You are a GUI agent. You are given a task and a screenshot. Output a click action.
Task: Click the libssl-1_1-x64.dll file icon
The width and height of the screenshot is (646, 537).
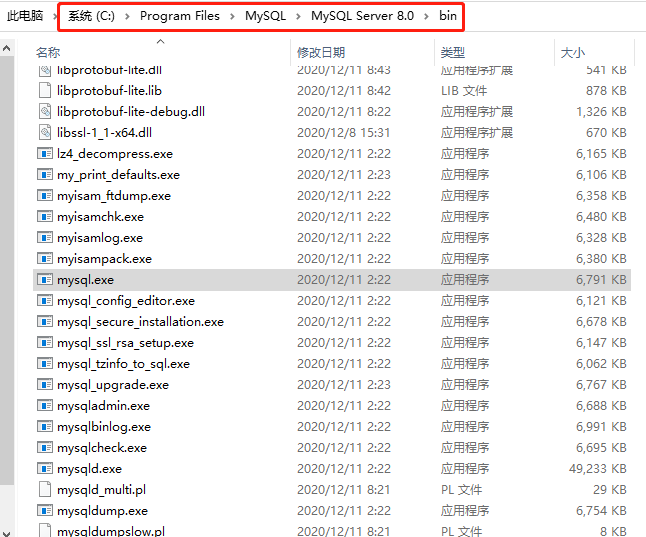click(44, 132)
